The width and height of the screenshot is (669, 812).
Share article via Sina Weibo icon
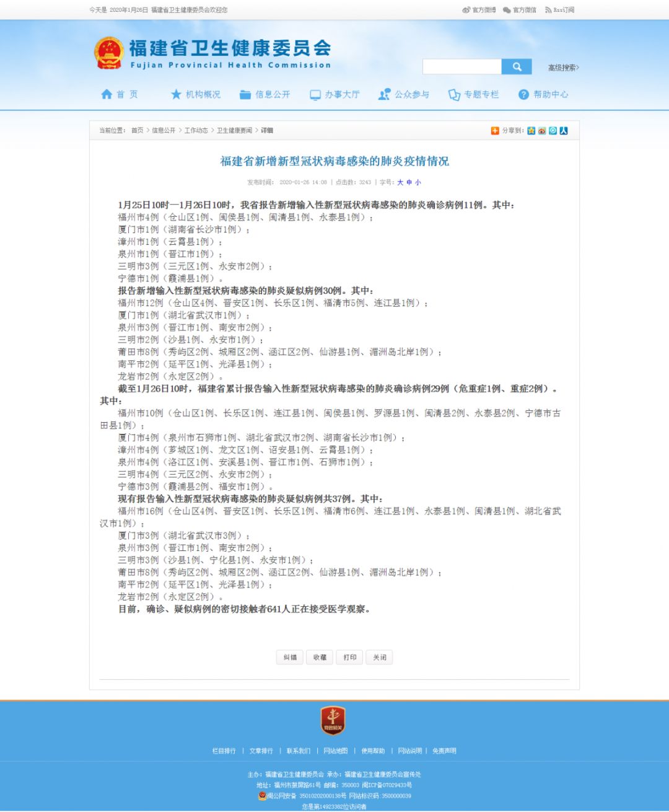[x=542, y=131]
